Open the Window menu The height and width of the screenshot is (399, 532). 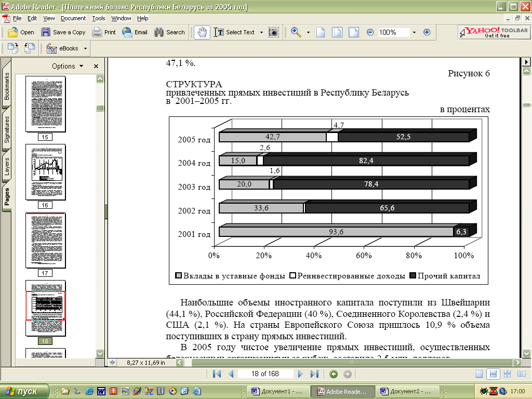point(121,18)
